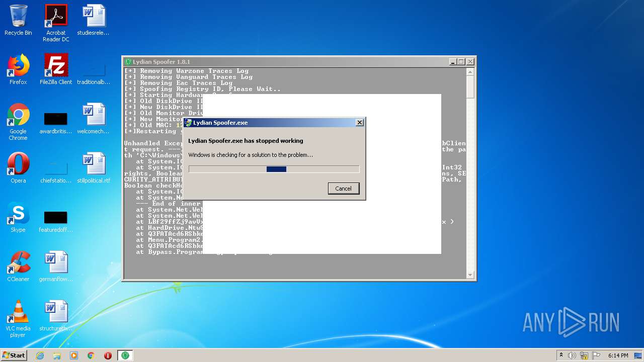Launch the Opera desktop shortcut
This screenshot has width=644, height=362.
click(18, 168)
